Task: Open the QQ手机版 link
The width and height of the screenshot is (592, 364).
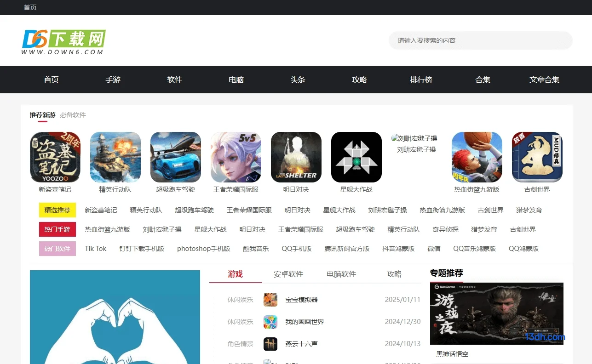Action: point(297,249)
